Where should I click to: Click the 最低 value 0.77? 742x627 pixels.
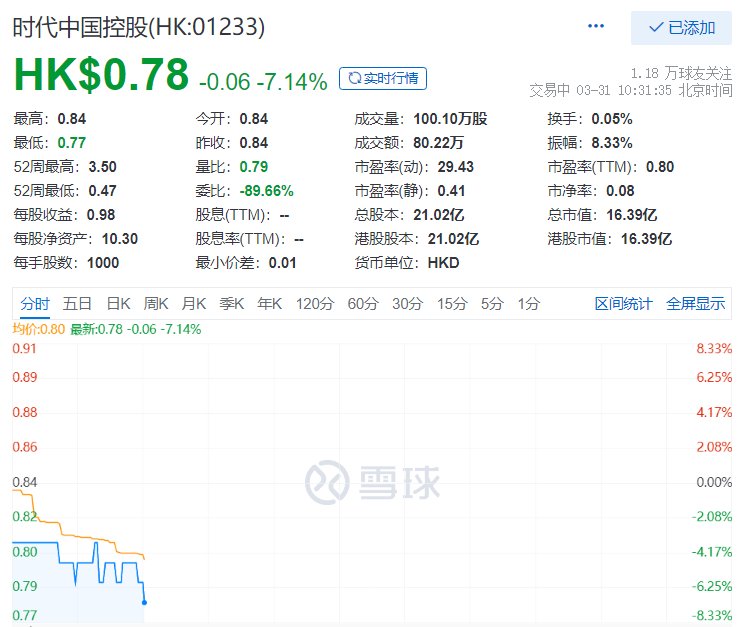(72, 143)
